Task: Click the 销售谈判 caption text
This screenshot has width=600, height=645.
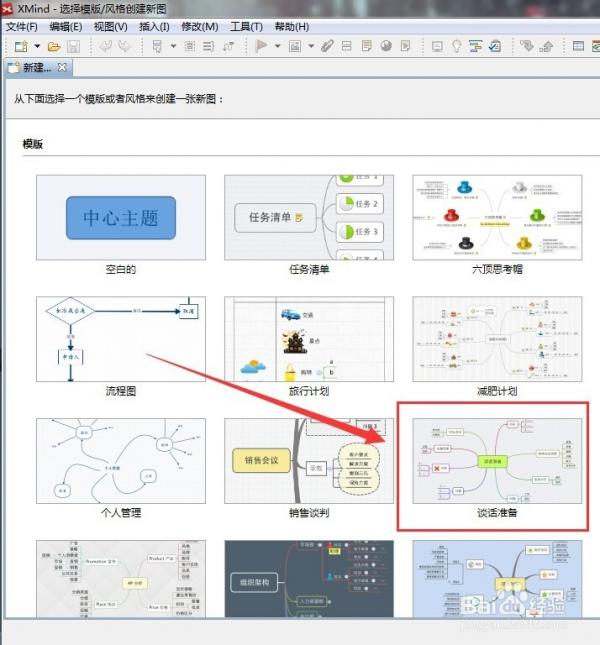Action: 309,513
